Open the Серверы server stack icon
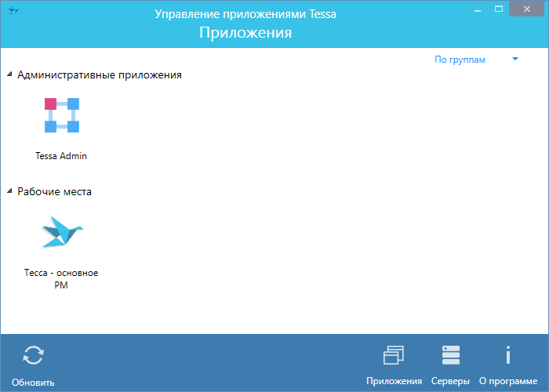 [451, 355]
